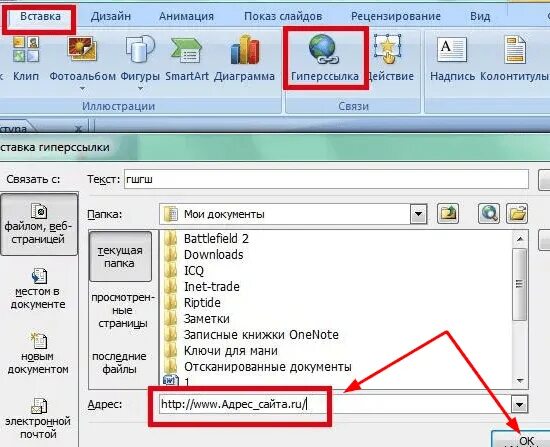Open the Фотоальбом tool
Screen dimensions: 550x447
point(82,59)
